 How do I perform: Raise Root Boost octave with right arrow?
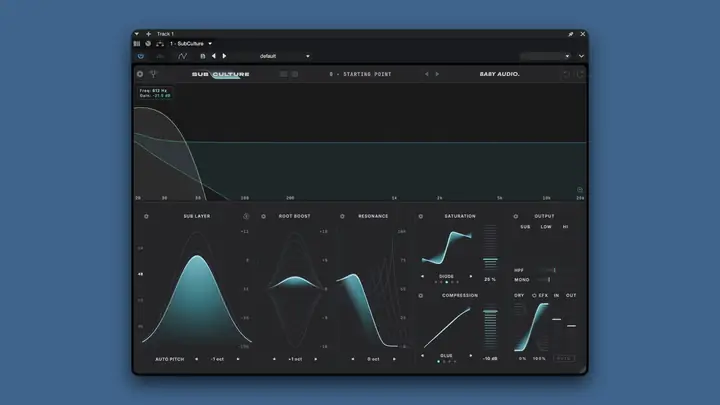pyautogui.click(x=315, y=359)
